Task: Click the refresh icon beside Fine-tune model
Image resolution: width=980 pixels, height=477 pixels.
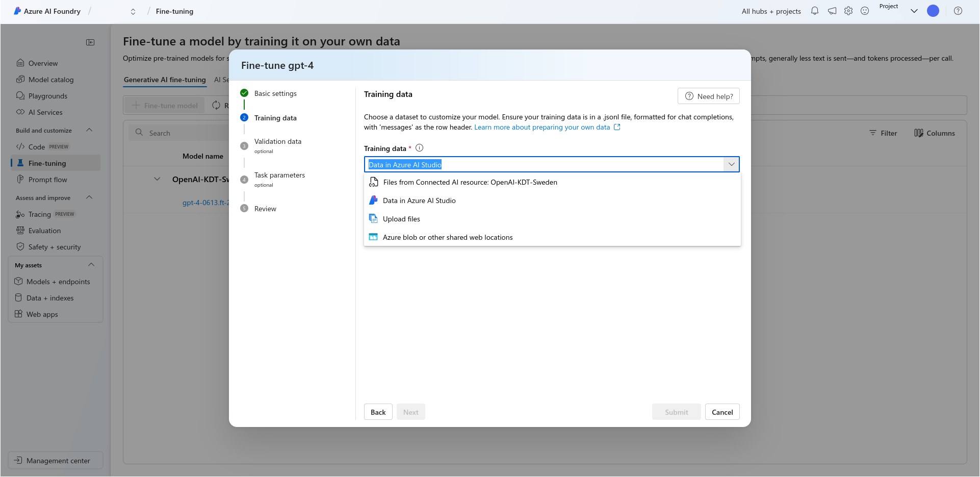Action: [216, 105]
